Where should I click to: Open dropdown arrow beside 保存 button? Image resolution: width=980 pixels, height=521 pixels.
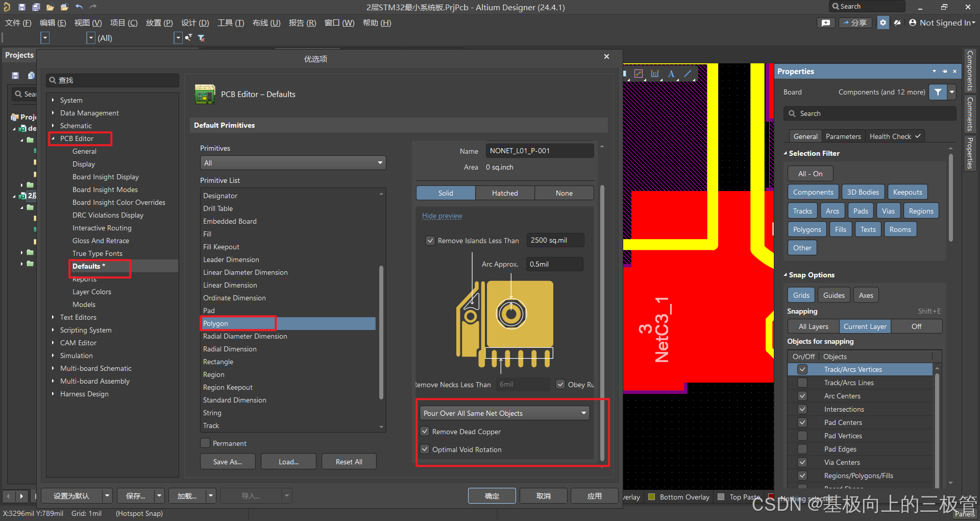tap(159, 495)
